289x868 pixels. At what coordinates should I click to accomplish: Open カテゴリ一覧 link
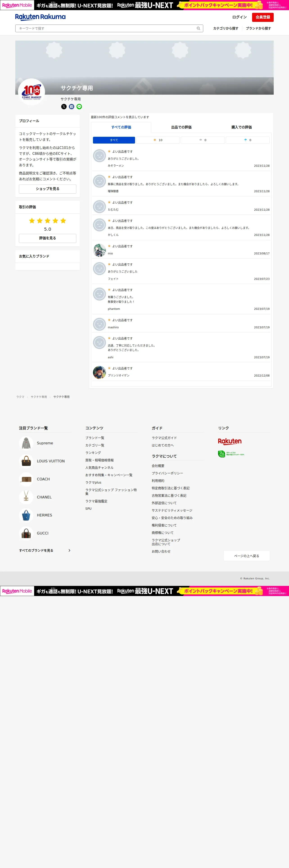click(95, 445)
